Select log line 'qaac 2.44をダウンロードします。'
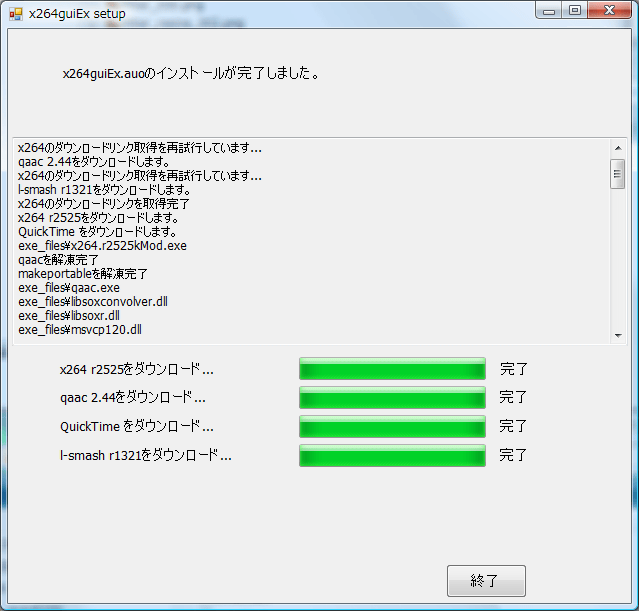Image resolution: width=639 pixels, height=611 pixels. pos(94,162)
